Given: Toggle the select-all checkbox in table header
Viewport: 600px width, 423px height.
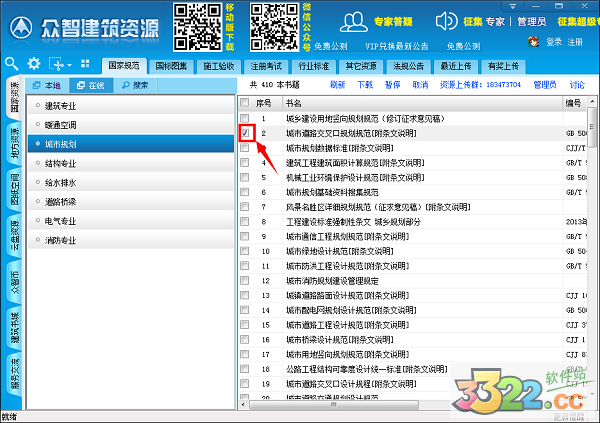Looking at the screenshot, I should [x=245, y=103].
